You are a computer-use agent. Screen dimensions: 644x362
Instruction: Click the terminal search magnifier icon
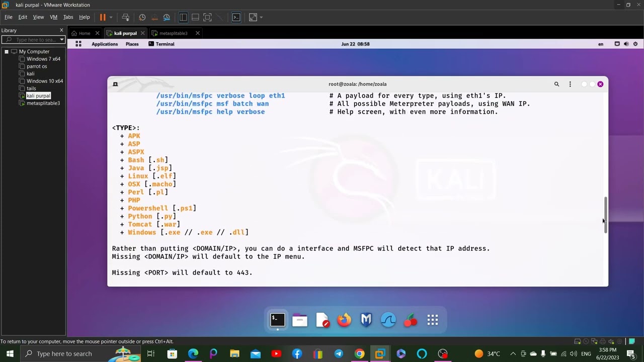coord(556,84)
